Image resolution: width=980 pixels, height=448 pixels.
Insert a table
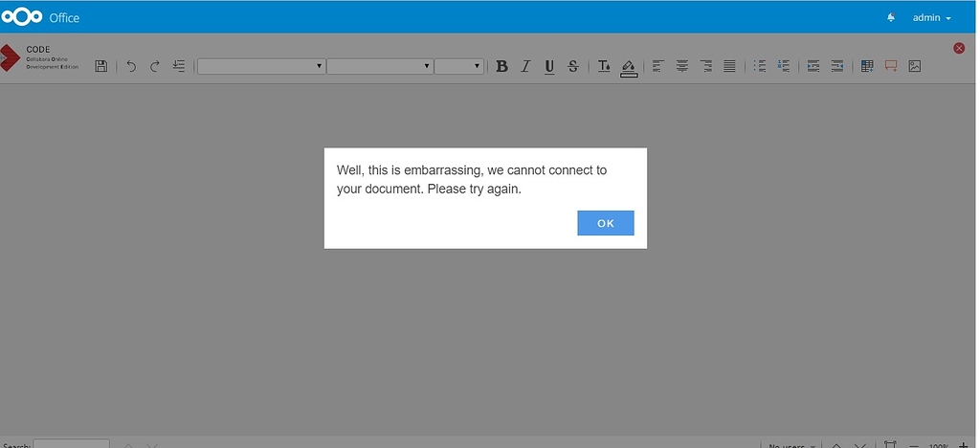(x=867, y=66)
